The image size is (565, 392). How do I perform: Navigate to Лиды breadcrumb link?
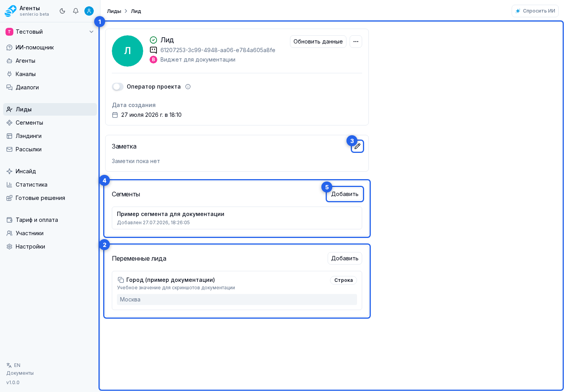pyautogui.click(x=114, y=11)
